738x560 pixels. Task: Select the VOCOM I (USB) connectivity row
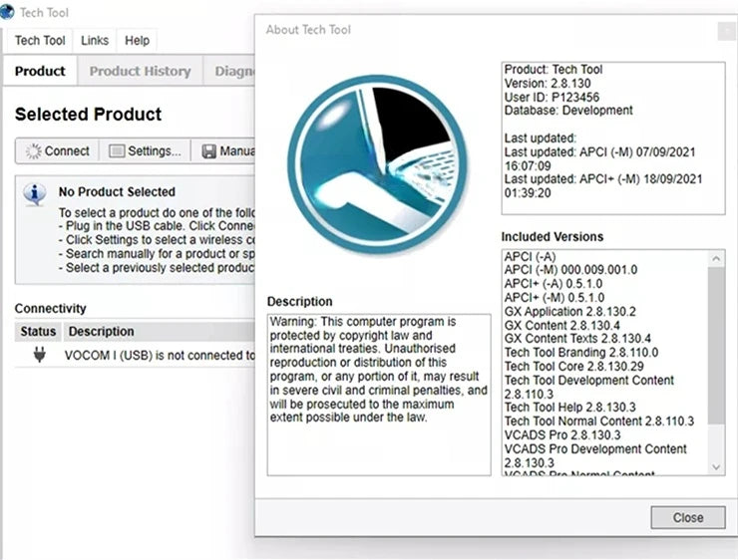click(x=135, y=355)
